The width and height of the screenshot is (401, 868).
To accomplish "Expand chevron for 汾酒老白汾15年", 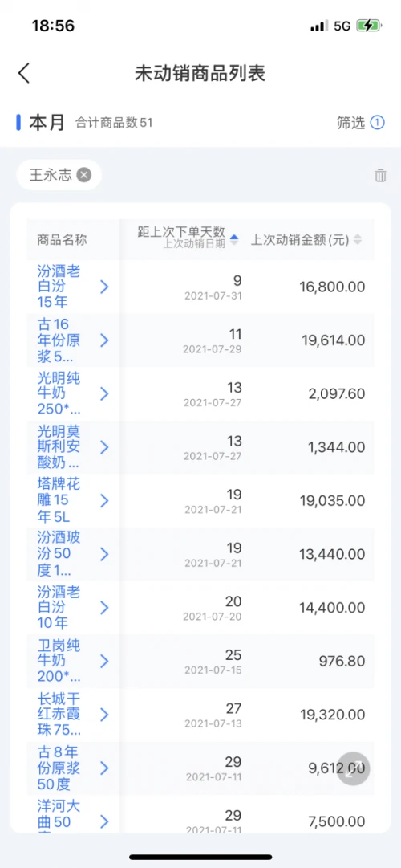I will [104, 287].
